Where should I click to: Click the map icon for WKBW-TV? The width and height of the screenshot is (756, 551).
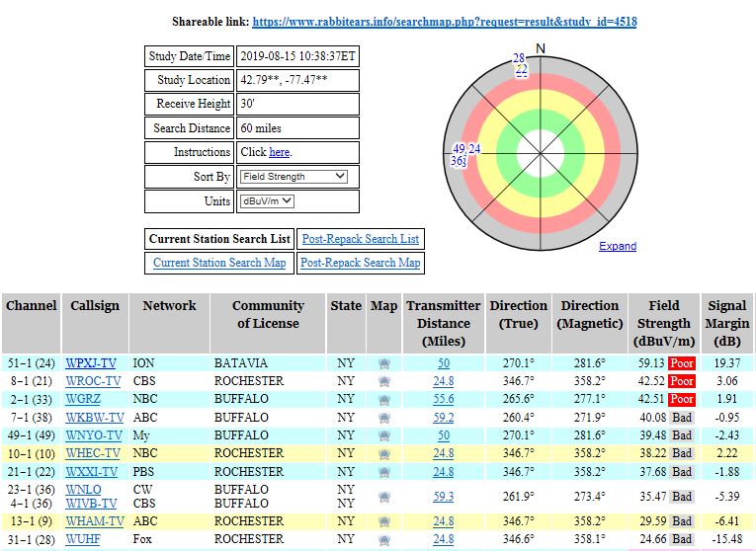click(383, 418)
